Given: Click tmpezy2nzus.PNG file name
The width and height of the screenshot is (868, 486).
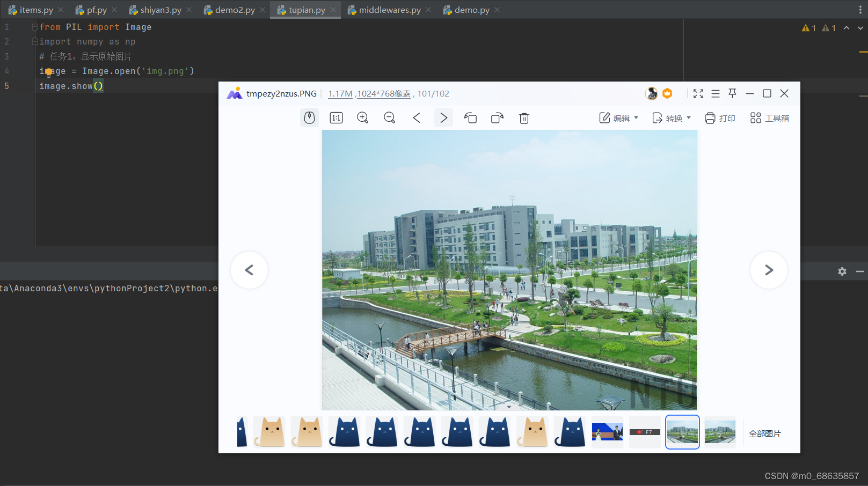Looking at the screenshot, I should pos(281,93).
